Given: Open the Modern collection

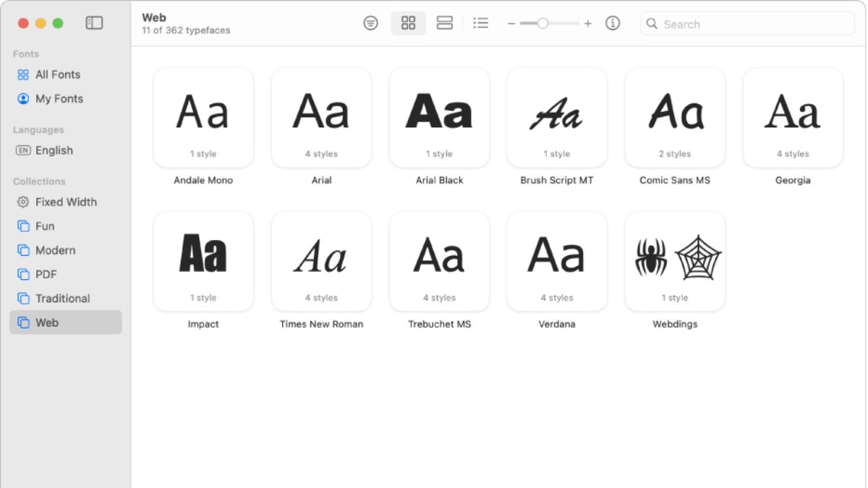Looking at the screenshot, I should 65,250.
